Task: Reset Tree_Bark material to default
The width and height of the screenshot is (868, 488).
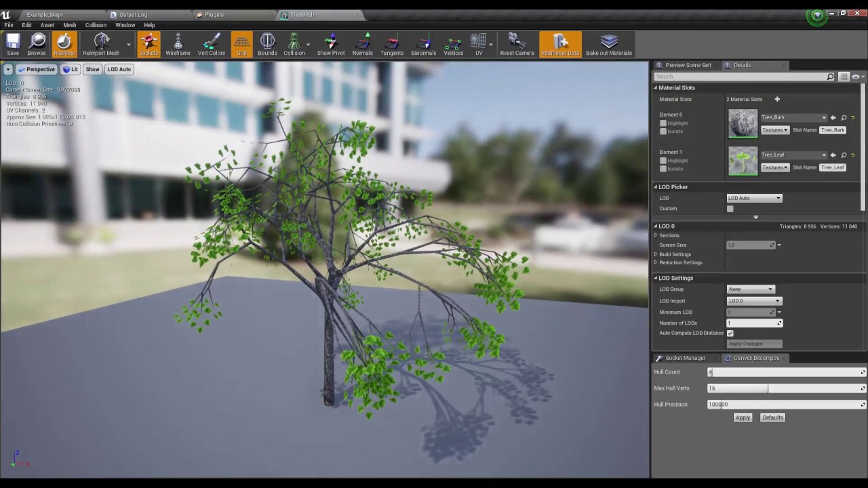Action: (x=853, y=118)
